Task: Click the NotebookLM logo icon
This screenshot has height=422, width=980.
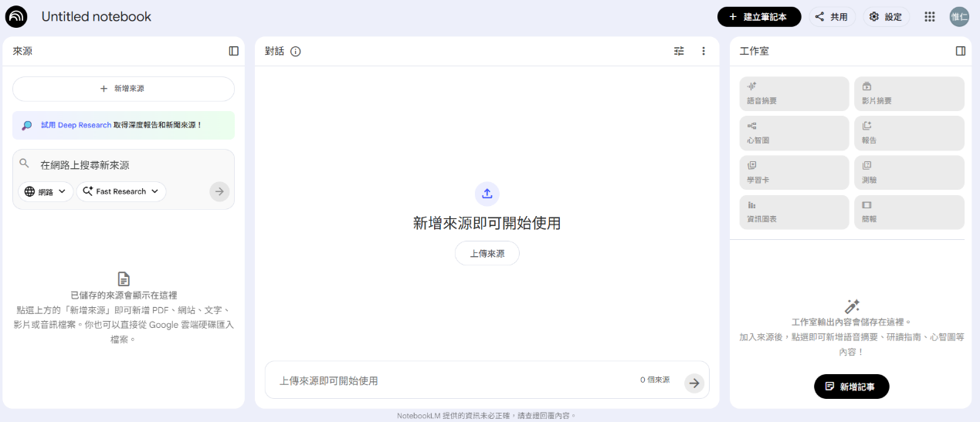Action: pos(16,16)
